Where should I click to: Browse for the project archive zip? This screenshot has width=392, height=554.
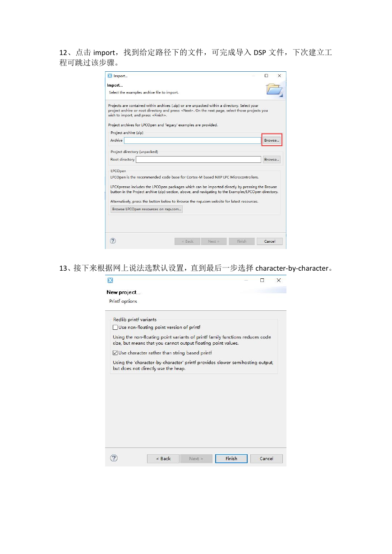[x=272, y=140]
